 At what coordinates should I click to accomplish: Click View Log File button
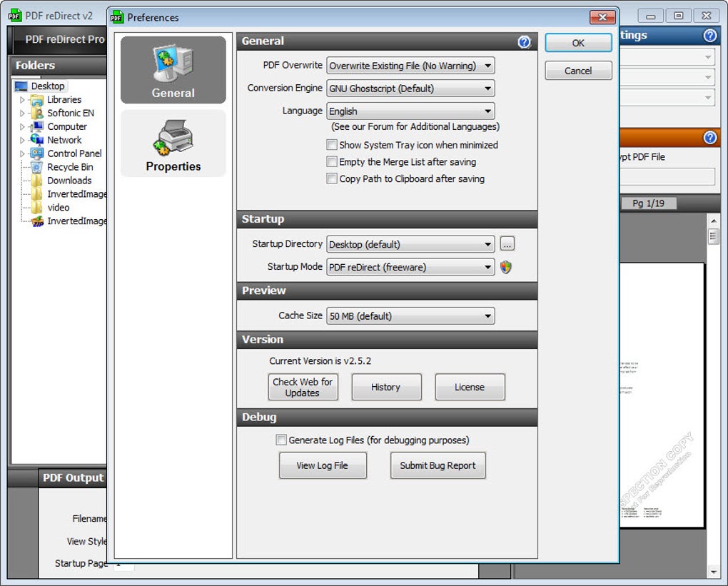(323, 465)
